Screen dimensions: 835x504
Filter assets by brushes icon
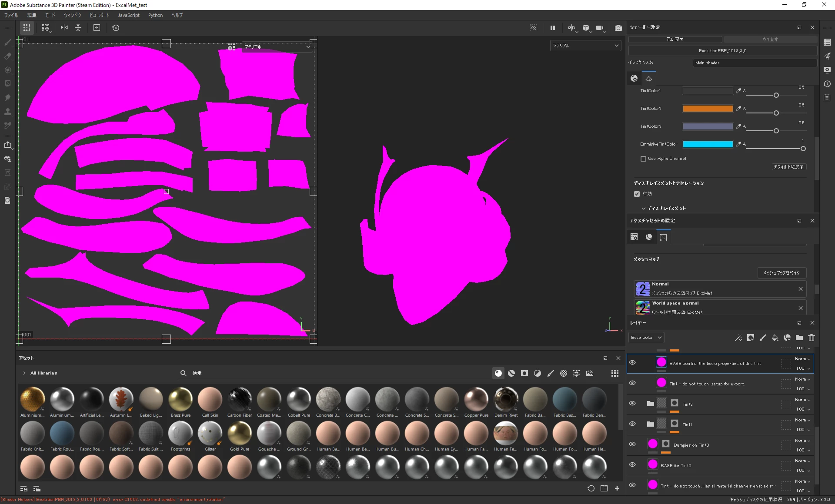tap(551, 373)
